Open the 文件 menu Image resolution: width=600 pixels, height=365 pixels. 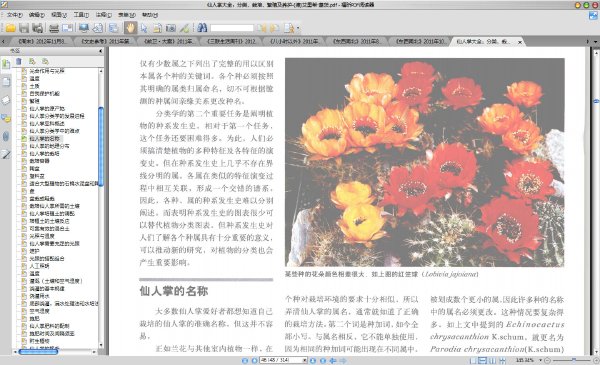[15, 15]
